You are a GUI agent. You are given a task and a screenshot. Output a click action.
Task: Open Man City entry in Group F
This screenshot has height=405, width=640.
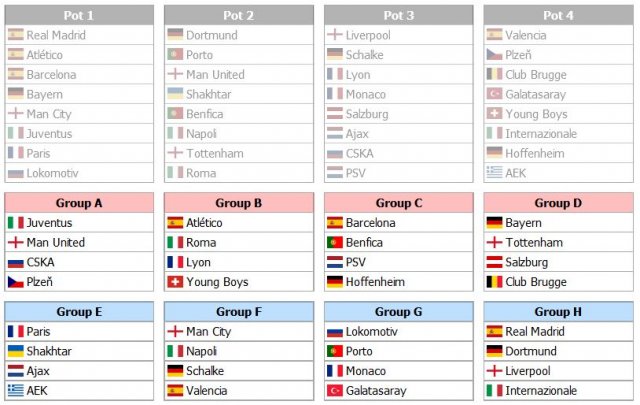pyautogui.click(x=209, y=332)
